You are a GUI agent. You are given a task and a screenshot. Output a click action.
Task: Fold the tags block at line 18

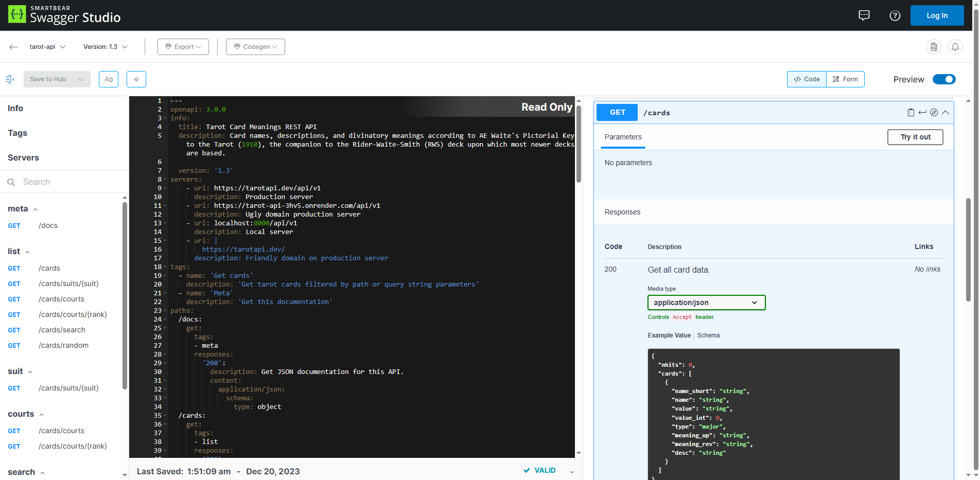point(165,267)
